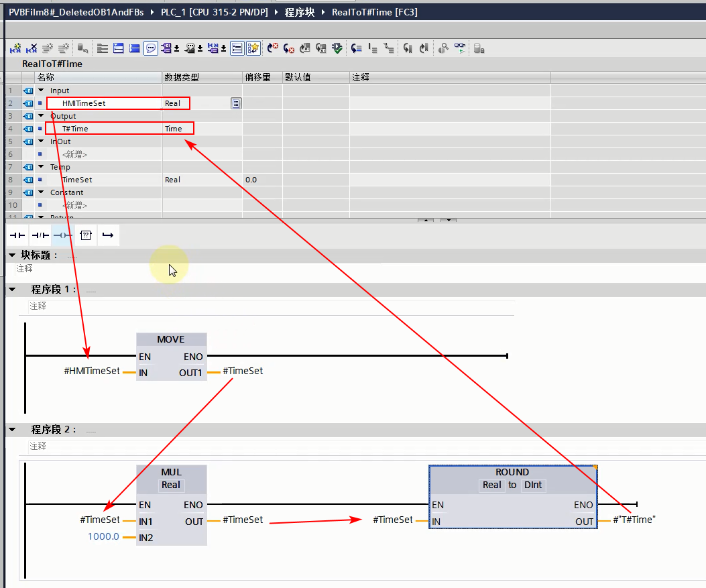Click the Show tag information icon

[x=190, y=48]
